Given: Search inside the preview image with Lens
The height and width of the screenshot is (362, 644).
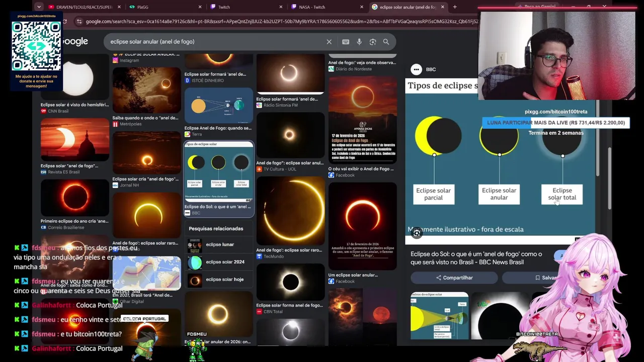Looking at the screenshot, I should click(417, 233).
